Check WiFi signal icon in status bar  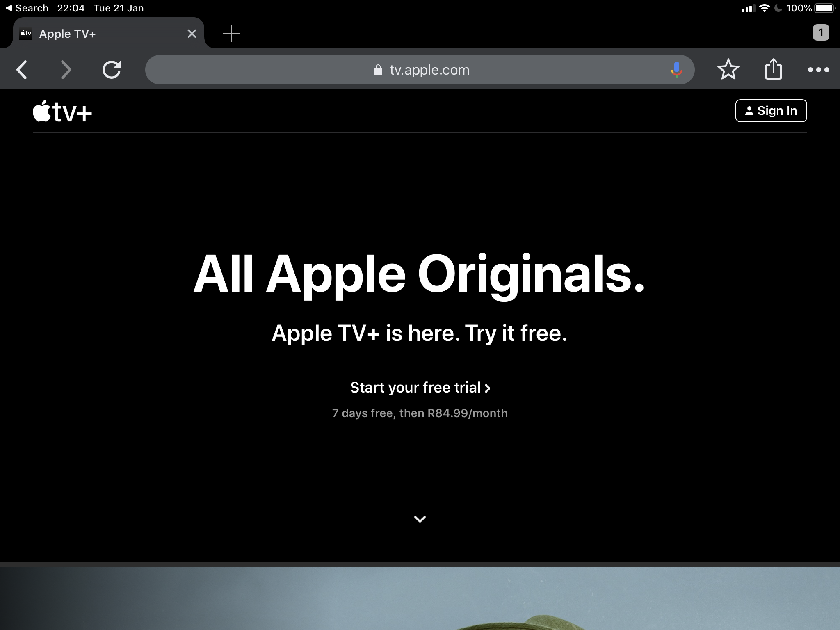[x=766, y=9]
